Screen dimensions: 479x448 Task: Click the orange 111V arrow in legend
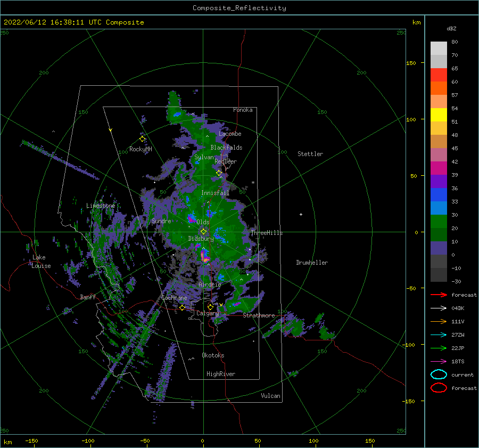(439, 321)
